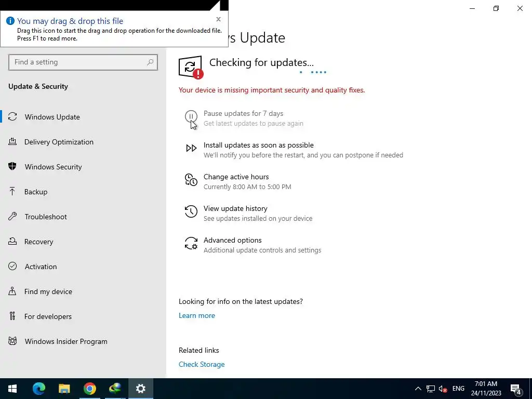The height and width of the screenshot is (399, 532).
Task: Click the missing security fixes warning text
Action: pyautogui.click(x=272, y=90)
